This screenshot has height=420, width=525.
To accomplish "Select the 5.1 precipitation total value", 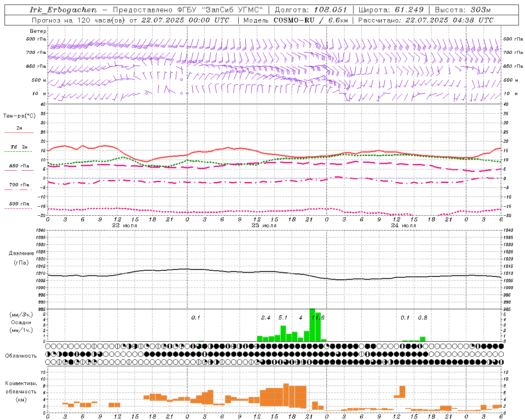I will click(283, 318).
